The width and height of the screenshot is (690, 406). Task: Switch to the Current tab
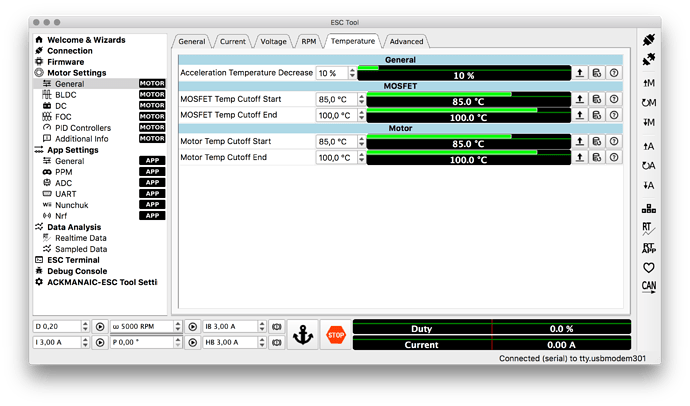pyautogui.click(x=233, y=42)
